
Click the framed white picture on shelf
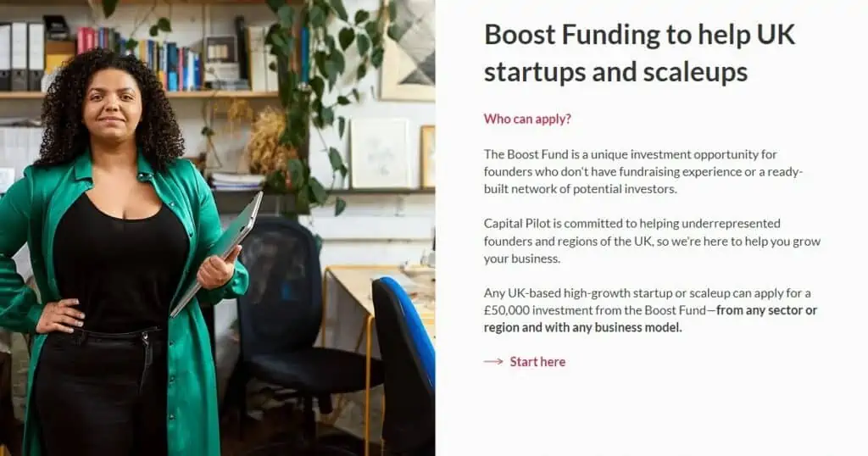pos(381,153)
